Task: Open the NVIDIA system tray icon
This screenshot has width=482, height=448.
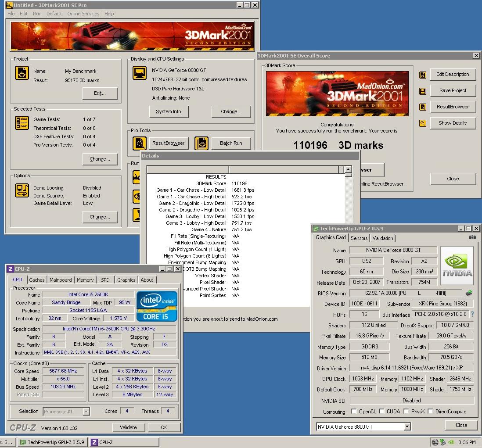Action: pyautogui.click(x=451, y=442)
